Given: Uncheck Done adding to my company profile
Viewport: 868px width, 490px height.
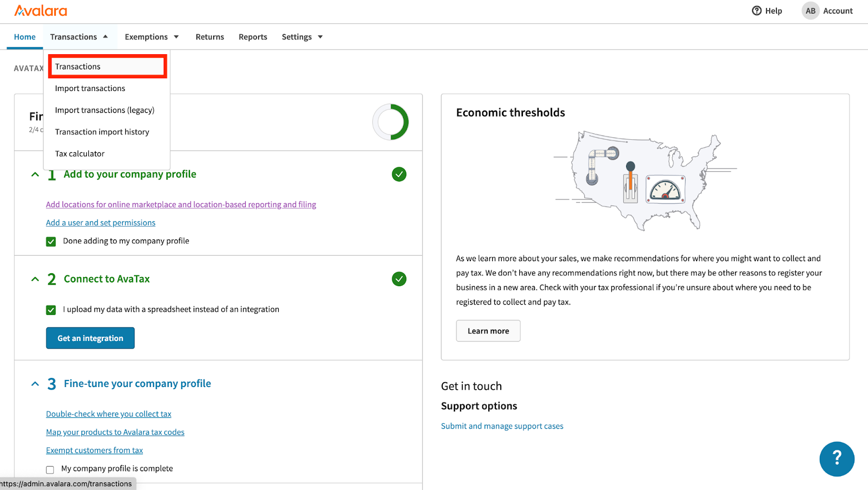Looking at the screenshot, I should click(x=51, y=241).
